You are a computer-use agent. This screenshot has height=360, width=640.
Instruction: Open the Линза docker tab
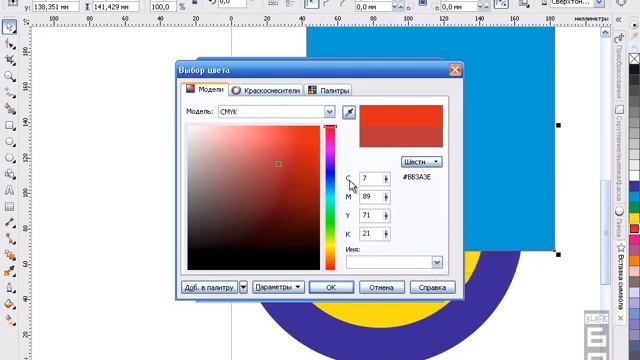click(619, 222)
